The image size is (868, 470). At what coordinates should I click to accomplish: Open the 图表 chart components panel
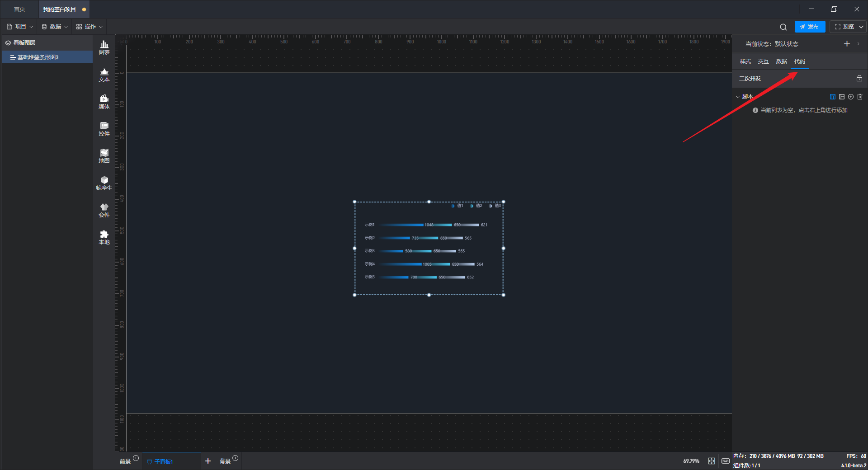(x=104, y=47)
